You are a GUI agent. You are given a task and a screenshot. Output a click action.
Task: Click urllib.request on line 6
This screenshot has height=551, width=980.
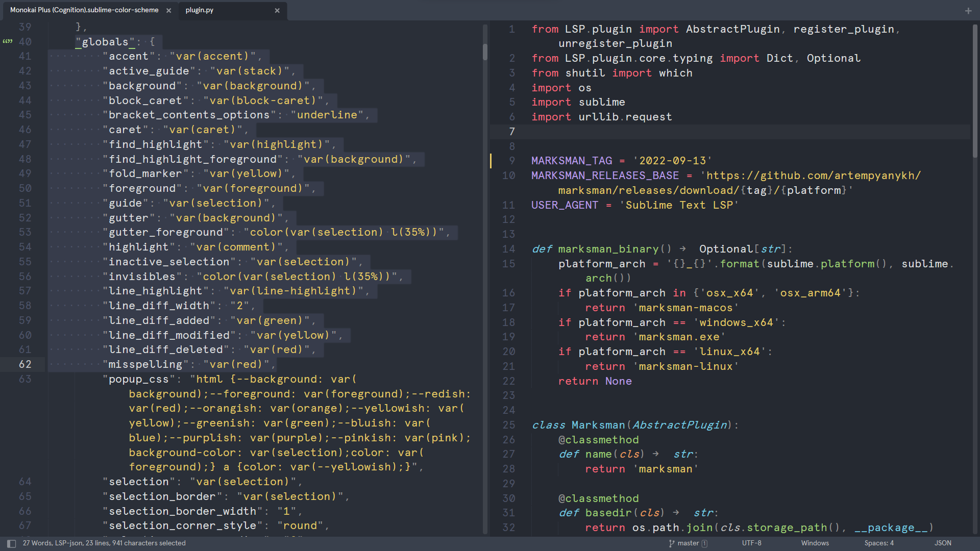click(625, 117)
